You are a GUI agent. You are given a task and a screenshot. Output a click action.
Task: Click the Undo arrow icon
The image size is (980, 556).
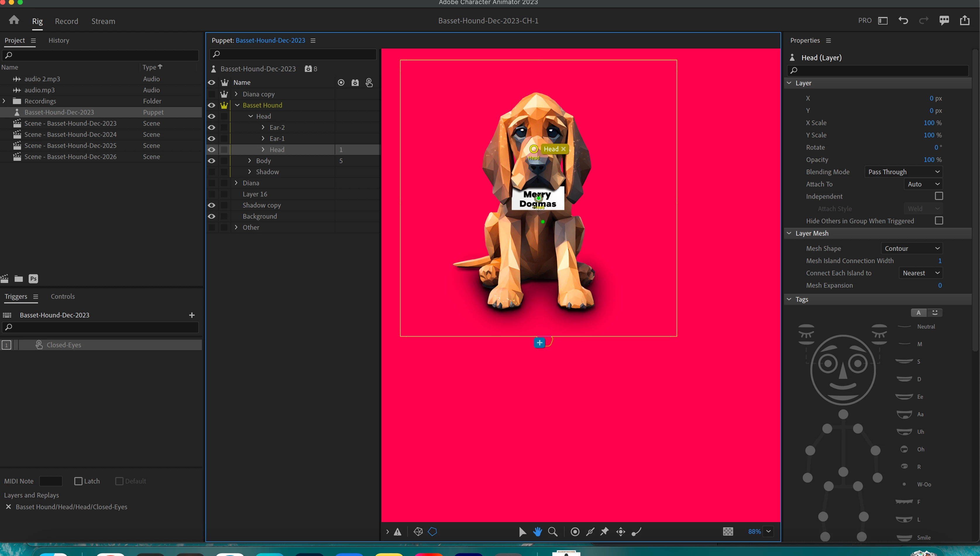[x=903, y=20]
